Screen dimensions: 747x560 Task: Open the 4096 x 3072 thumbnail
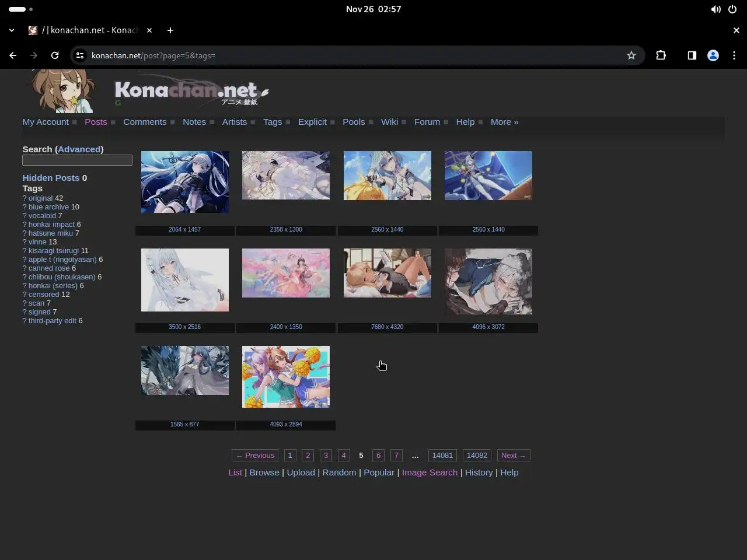tap(488, 281)
